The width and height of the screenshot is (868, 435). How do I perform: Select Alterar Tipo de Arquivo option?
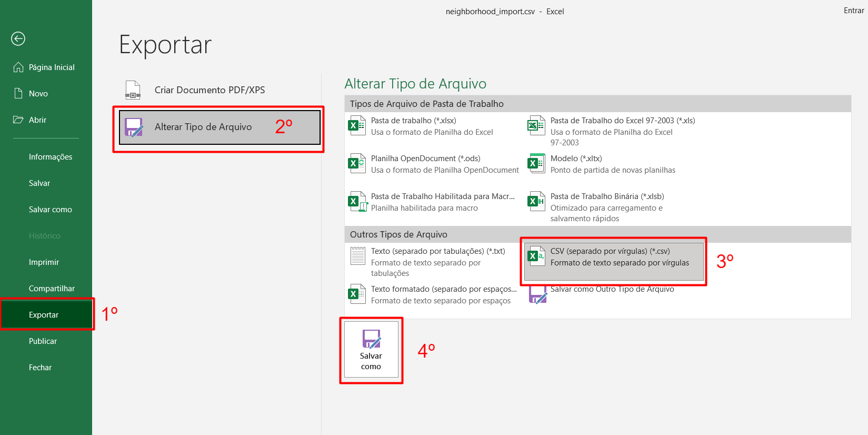point(220,127)
